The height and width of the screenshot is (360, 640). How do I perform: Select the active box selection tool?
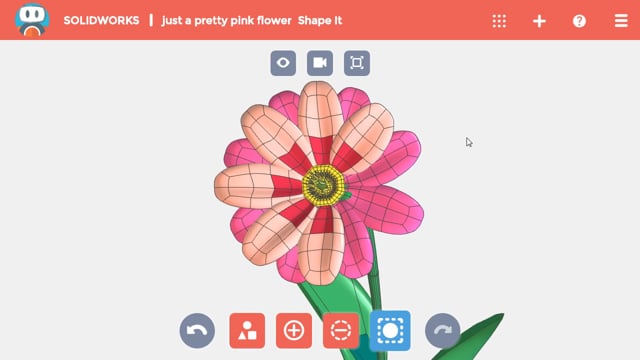390,331
